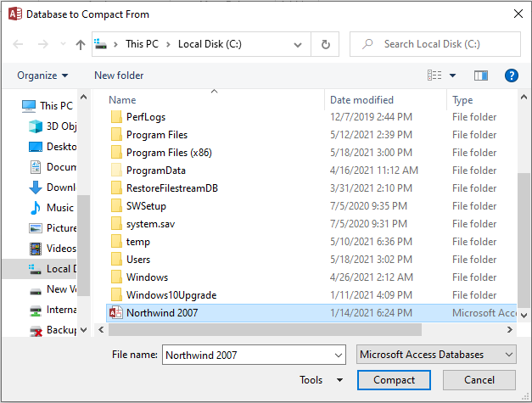Click the navigation pane scroll down arrow
Screen dimensions: 532x403
pos(83,330)
